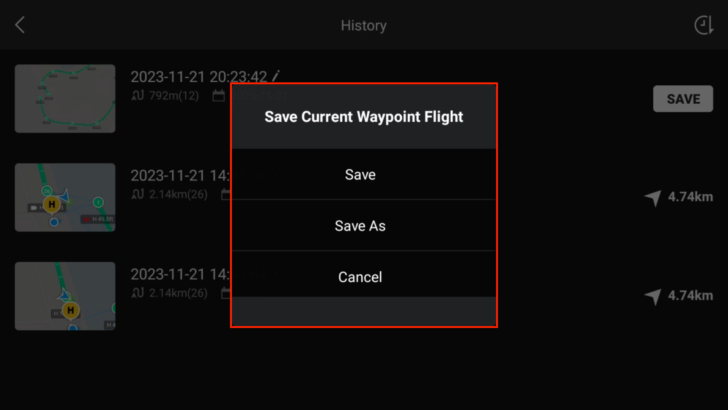
Task: Open the history clock icon at top right
Action: (x=704, y=25)
